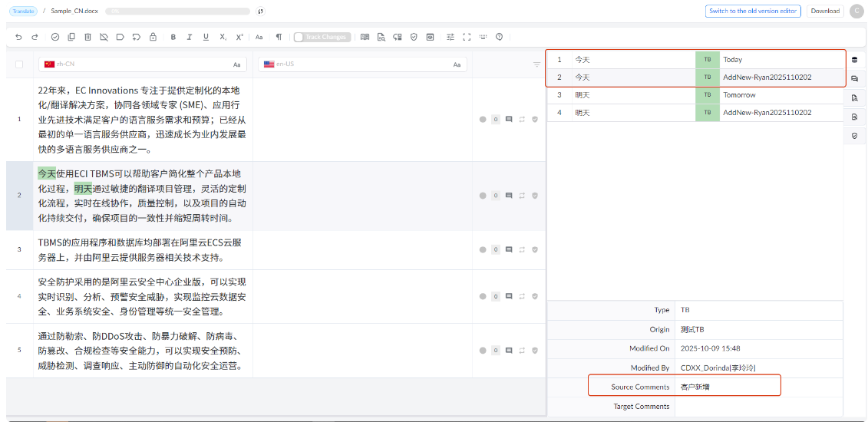This screenshot has width=868, height=422.
Task: Apply underline formatting
Action: [x=206, y=37]
